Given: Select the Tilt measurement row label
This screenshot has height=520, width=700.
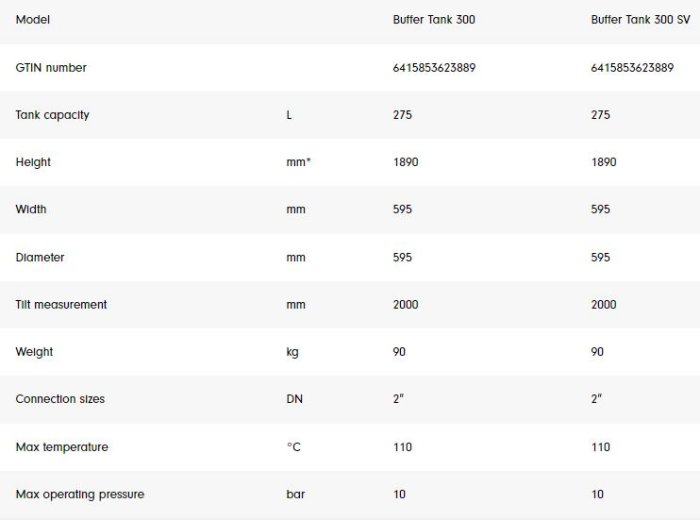Looking at the screenshot, I should click(61, 304).
